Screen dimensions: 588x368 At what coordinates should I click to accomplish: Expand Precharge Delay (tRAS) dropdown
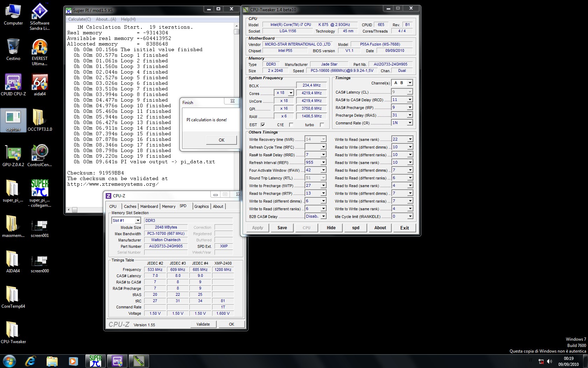click(410, 115)
